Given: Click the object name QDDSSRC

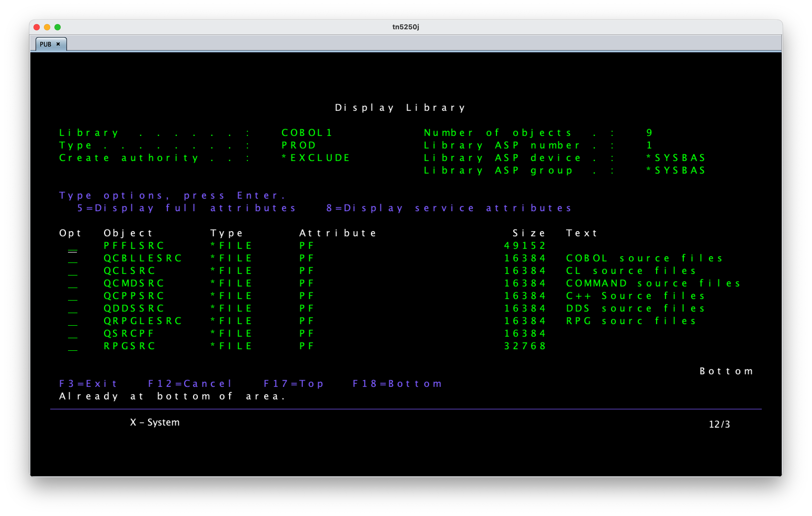Looking at the screenshot, I should click(134, 308).
